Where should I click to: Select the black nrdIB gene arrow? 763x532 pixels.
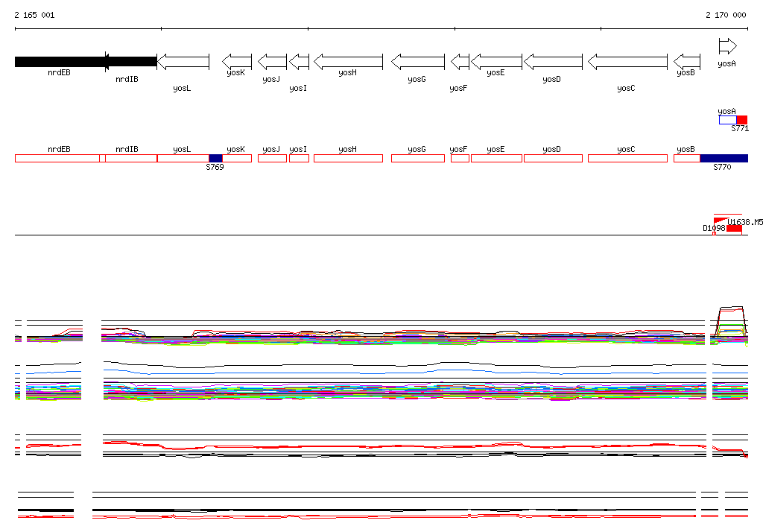click(131, 62)
